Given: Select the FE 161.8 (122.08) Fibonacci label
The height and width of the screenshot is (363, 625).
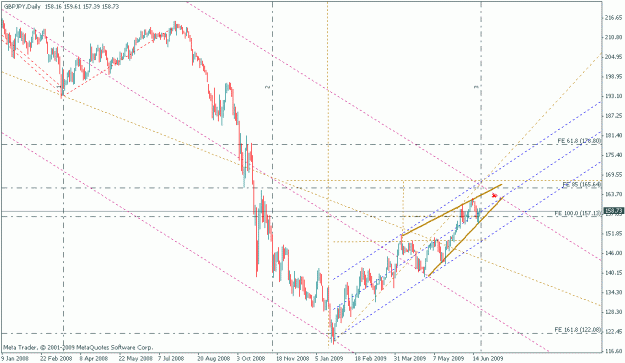Looking at the screenshot, I should point(578,330).
